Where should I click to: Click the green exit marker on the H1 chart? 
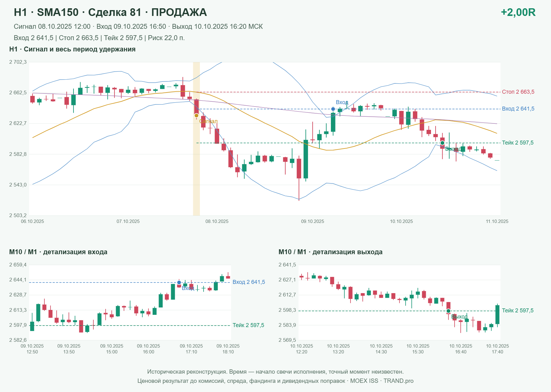(x=442, y=143)
